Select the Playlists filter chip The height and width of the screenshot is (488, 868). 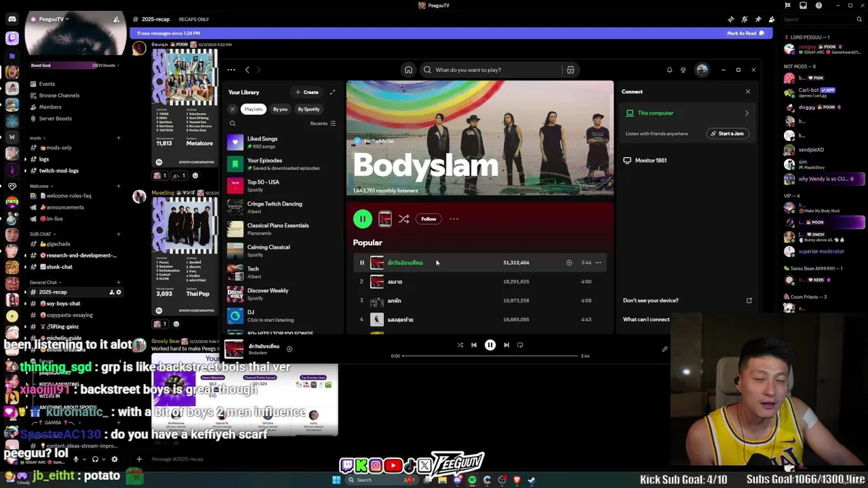253,109
